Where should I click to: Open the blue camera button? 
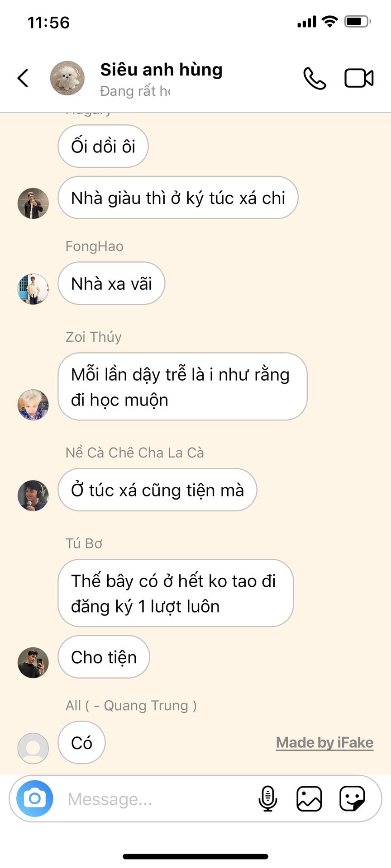click(x=35, y=799)
